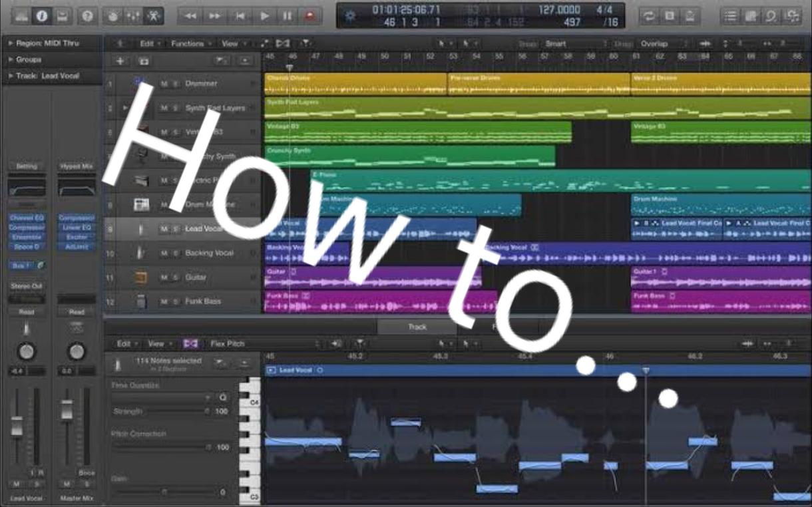The width and height of the screenshot is (812, 507).
Task: Click the AdLimit plugin on Master Mix
Action: [77, 247]
